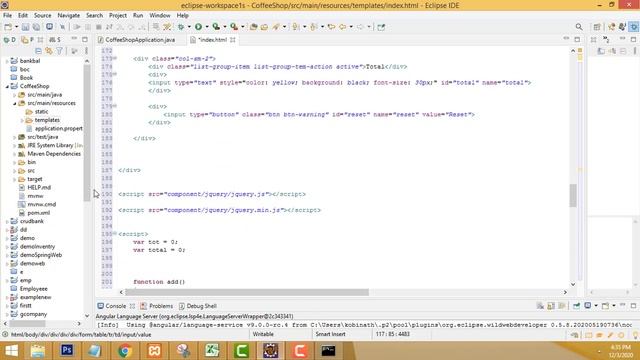Click the 'Writable' status bar field

pos(263,334)
